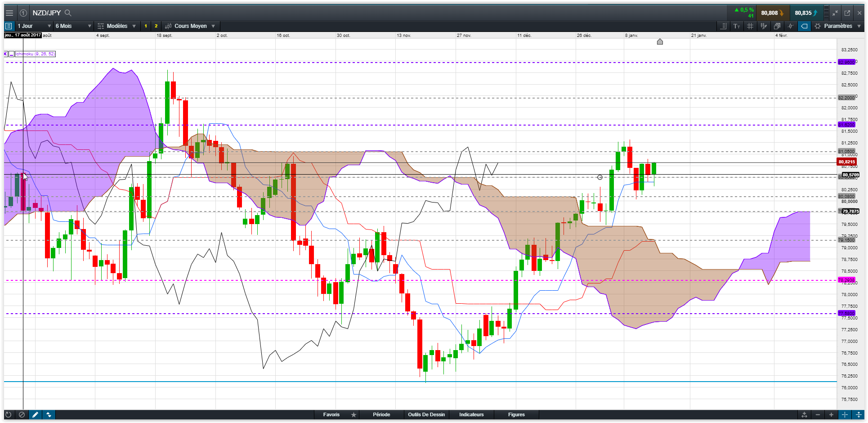The width and height of the screenshot is (868, 423).
Task: Toggle template slot 1
Action: pos(146,26)
